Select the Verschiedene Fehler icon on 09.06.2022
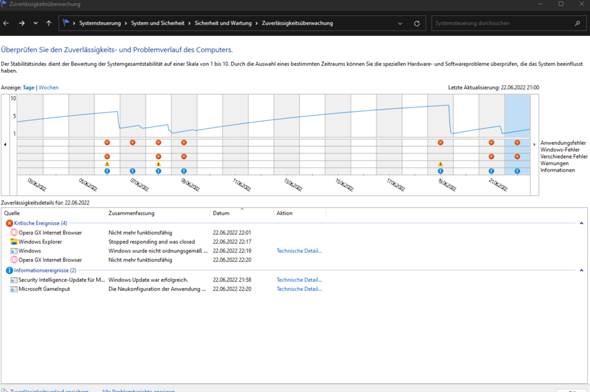Image resolution: width=590 pixels, height=392 pixels. [184, 156]
